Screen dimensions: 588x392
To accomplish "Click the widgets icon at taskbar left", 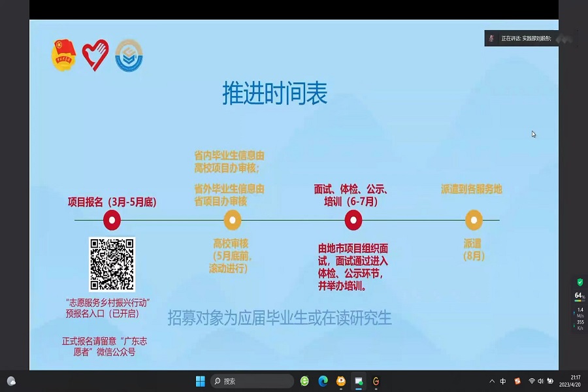I will [x=11, y=381].
